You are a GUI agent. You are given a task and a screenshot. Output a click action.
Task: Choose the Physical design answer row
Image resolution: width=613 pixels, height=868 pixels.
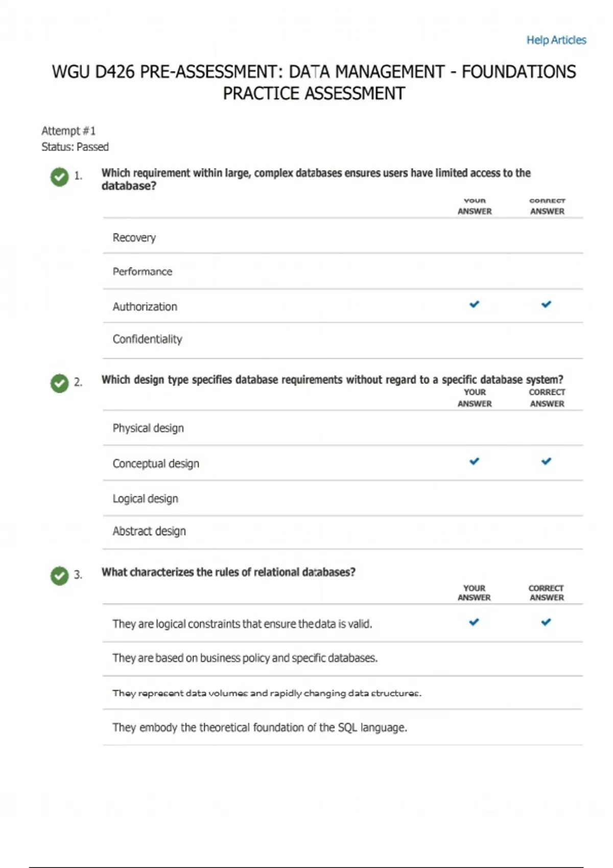148,428
